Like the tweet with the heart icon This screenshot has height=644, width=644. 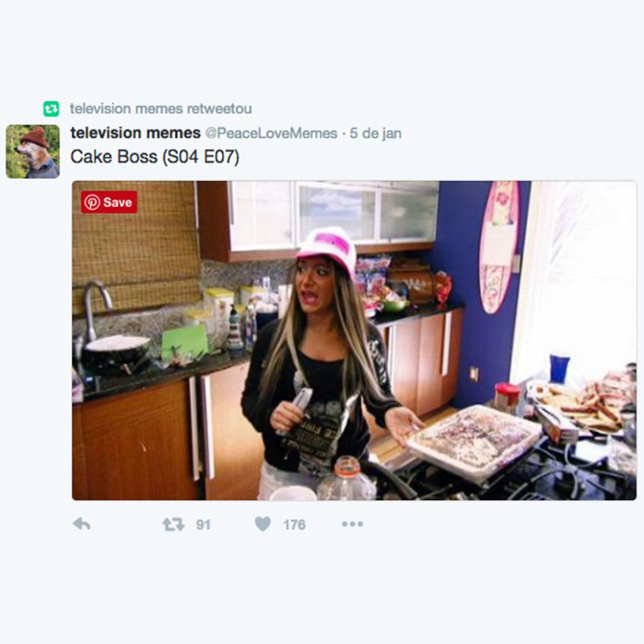[263, 524]
